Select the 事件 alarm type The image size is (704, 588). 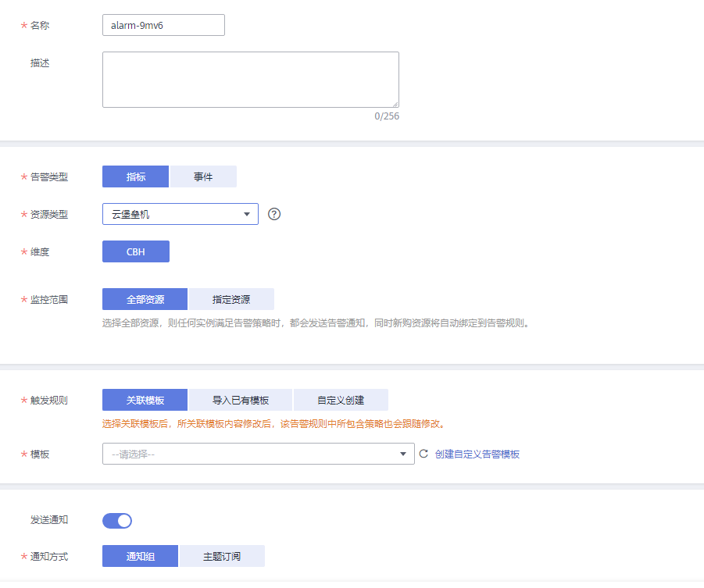203,176
